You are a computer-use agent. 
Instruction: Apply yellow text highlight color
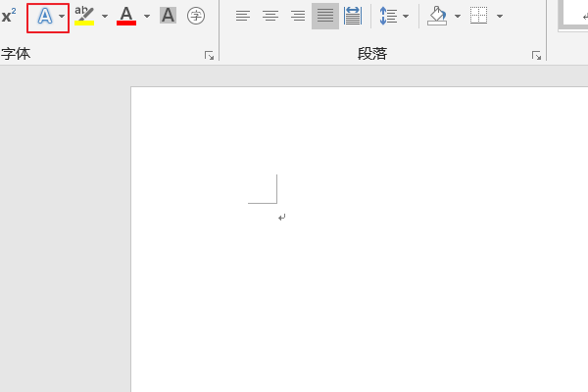pos(84,16)
